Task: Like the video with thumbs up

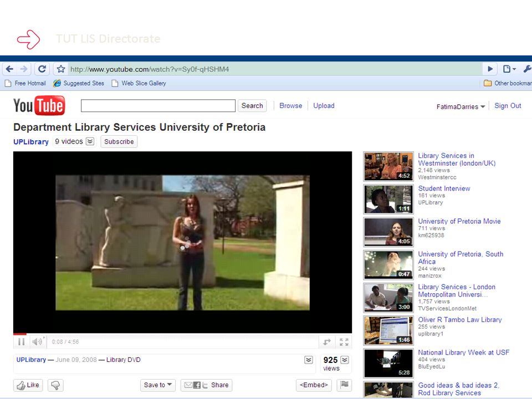Action: pyautogui.click(x=28, y=385)
